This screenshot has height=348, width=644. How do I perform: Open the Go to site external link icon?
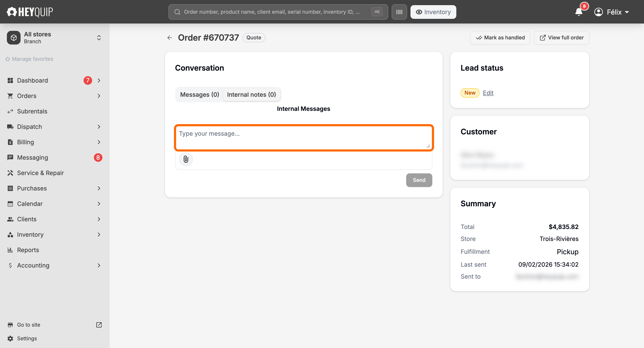[99, 324]
